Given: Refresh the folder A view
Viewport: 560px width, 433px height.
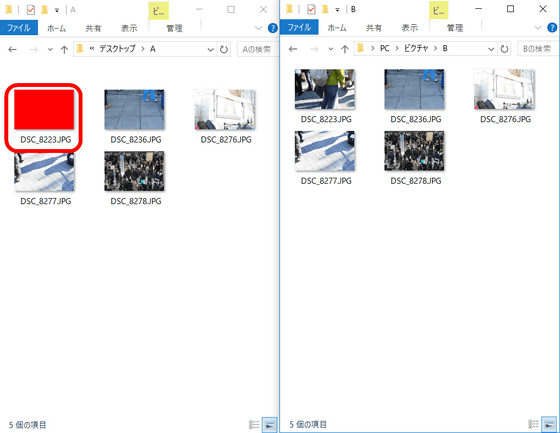Looking at the screenshot, I should click(x=224, y=49).
